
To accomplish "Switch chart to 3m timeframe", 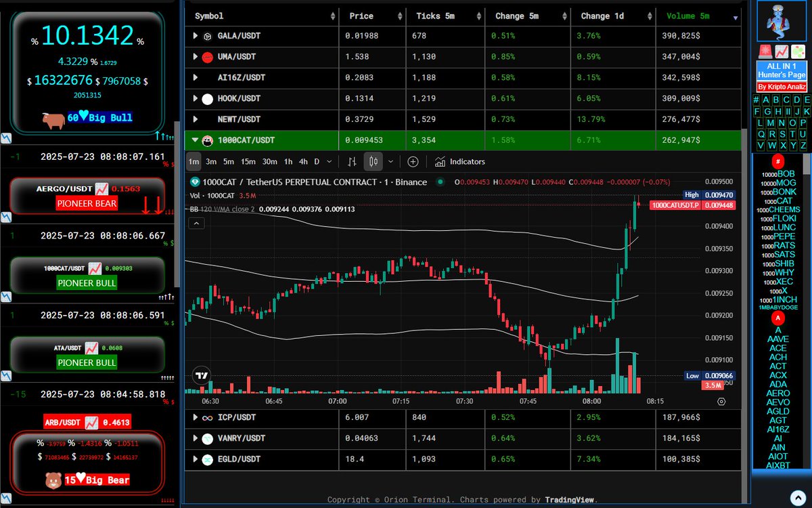I will click(x=211, y=162).
